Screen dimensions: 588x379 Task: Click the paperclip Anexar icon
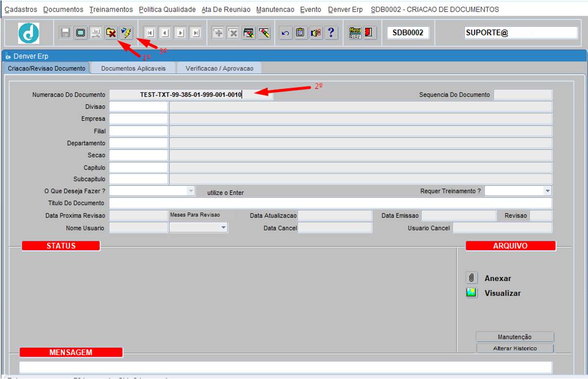(x=471, y=278)
